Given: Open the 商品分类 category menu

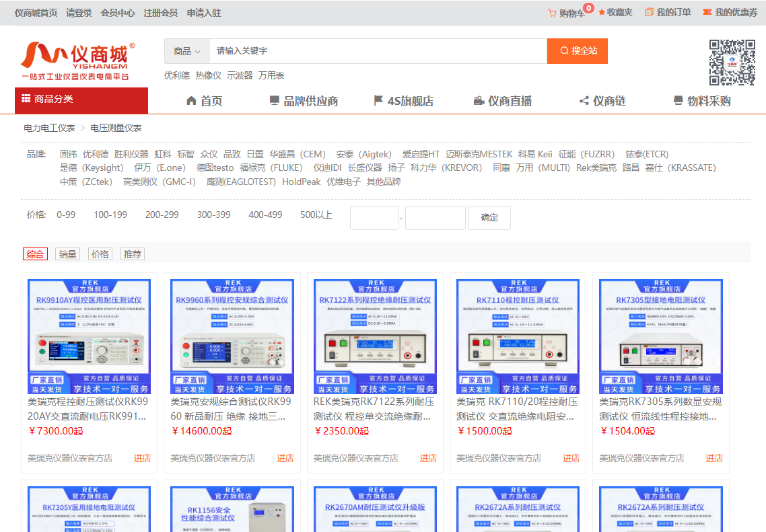Looking at the screenshot, I should coord(81,100).
